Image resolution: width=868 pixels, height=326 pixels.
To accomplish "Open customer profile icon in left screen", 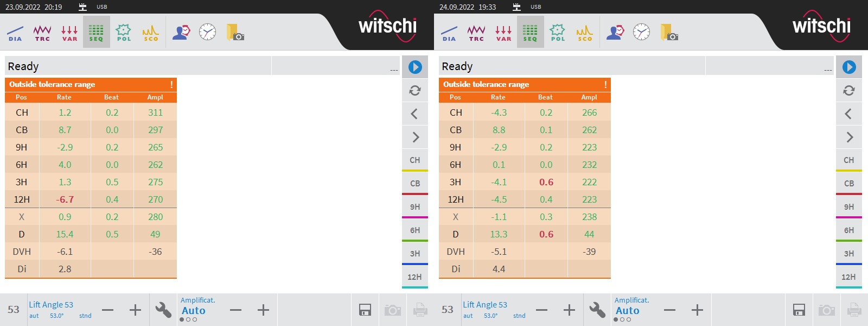I will [x=181, y=33].
